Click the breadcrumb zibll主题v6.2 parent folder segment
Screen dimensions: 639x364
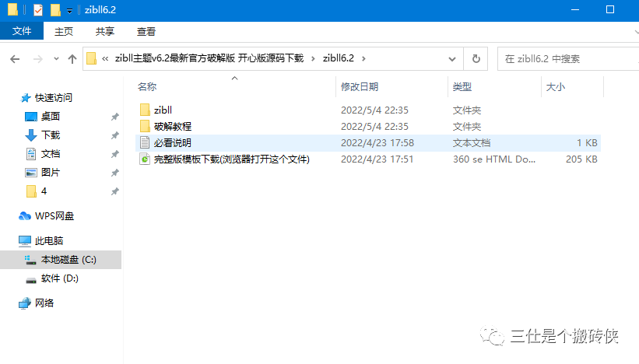(209, 58)
